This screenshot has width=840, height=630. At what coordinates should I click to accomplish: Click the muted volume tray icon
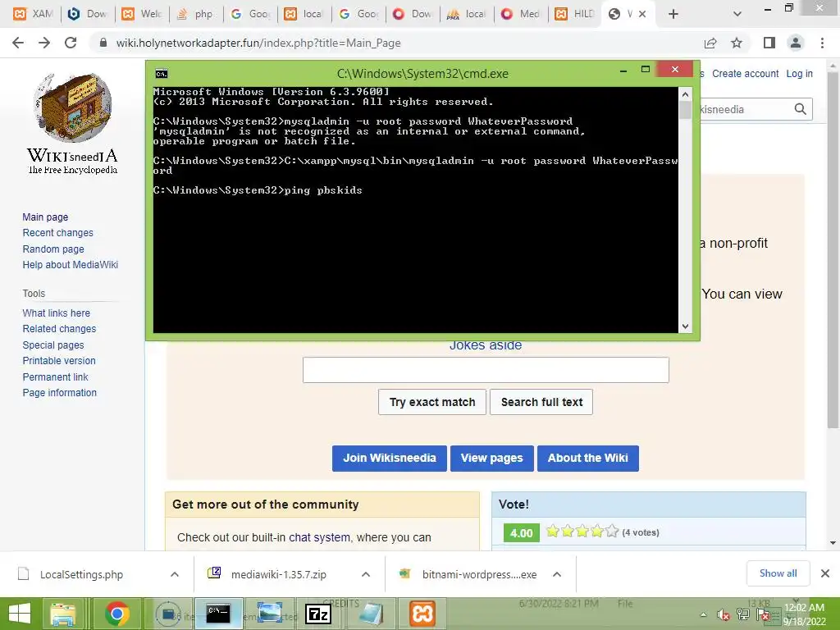[724, 615]
